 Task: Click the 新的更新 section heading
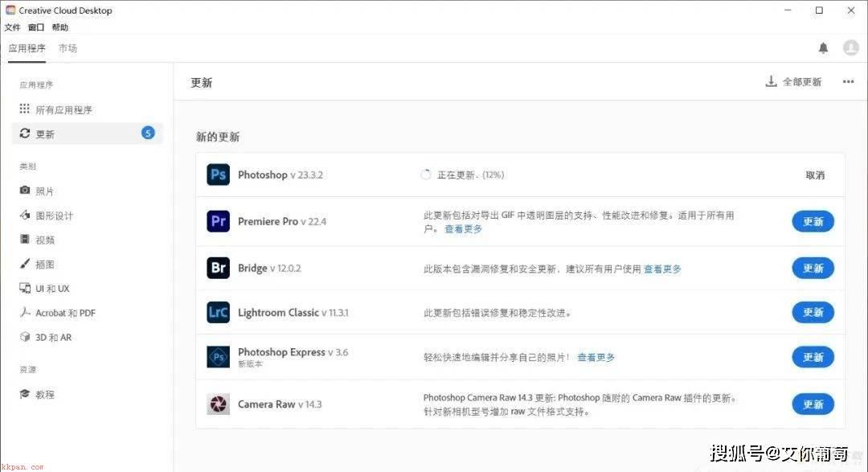(x=218, y=137)
